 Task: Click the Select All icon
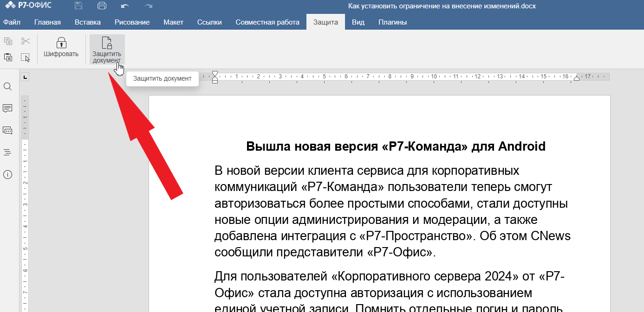tap(25, 57)
